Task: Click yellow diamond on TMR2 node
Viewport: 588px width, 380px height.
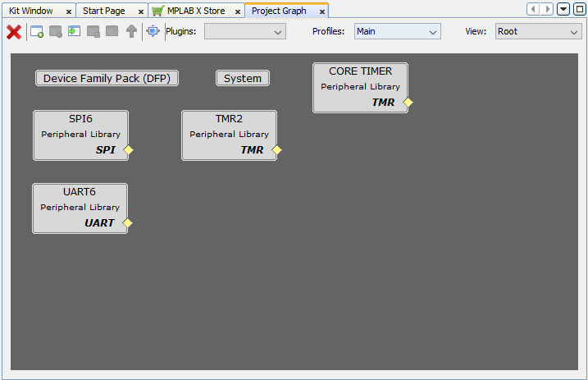Action: (276, 150)
